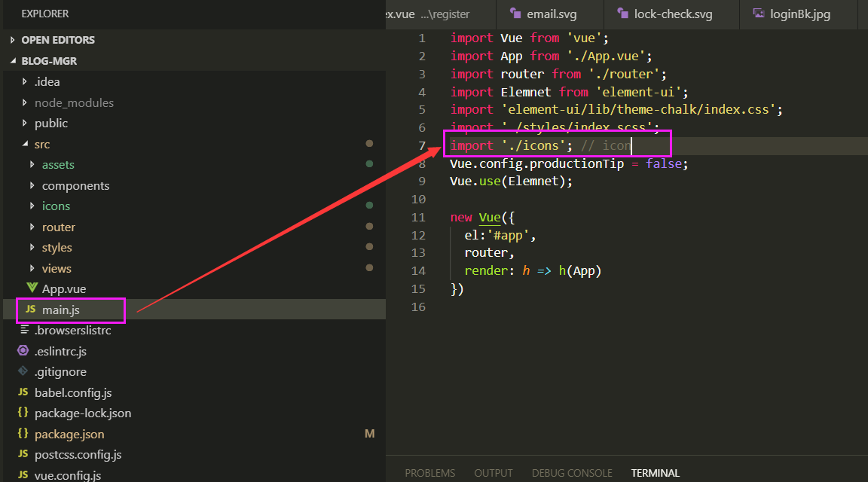Collapse the BLOG-MGR project section
The image size is (868, 482).
[13, 61]
